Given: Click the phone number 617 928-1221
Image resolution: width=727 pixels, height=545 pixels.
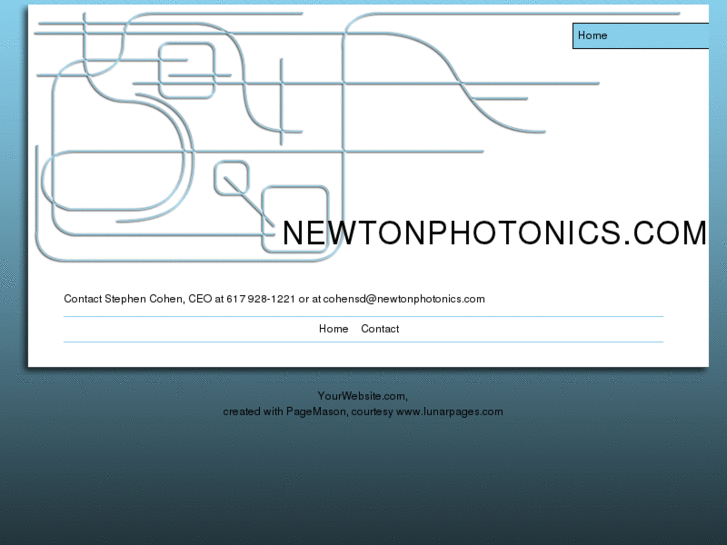Looking at the screenshot, I should (x=261, y=299).
